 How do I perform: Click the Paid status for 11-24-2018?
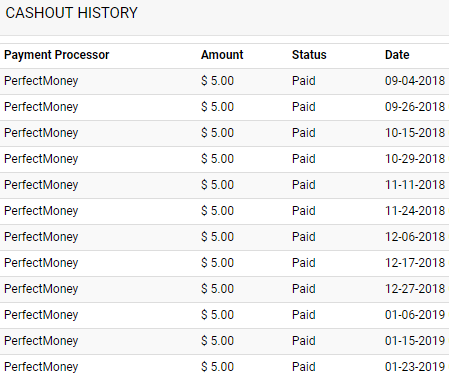click(x=304, y=211)
